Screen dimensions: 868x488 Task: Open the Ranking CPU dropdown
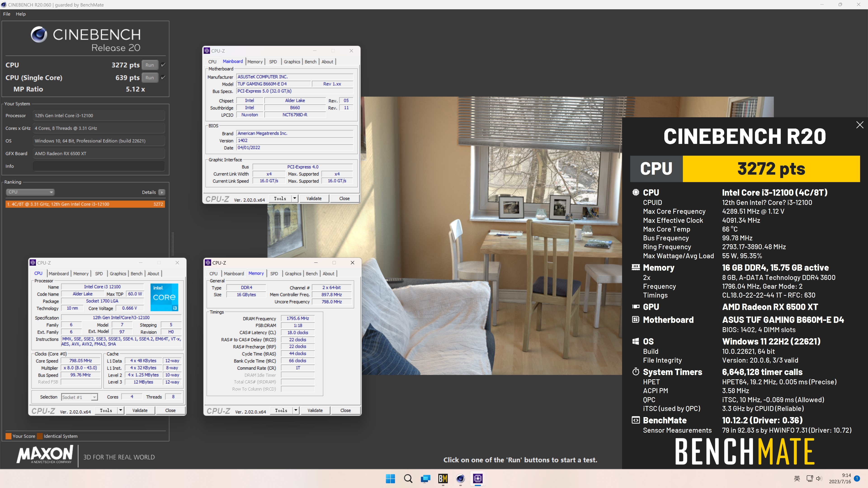pos(30,192)
